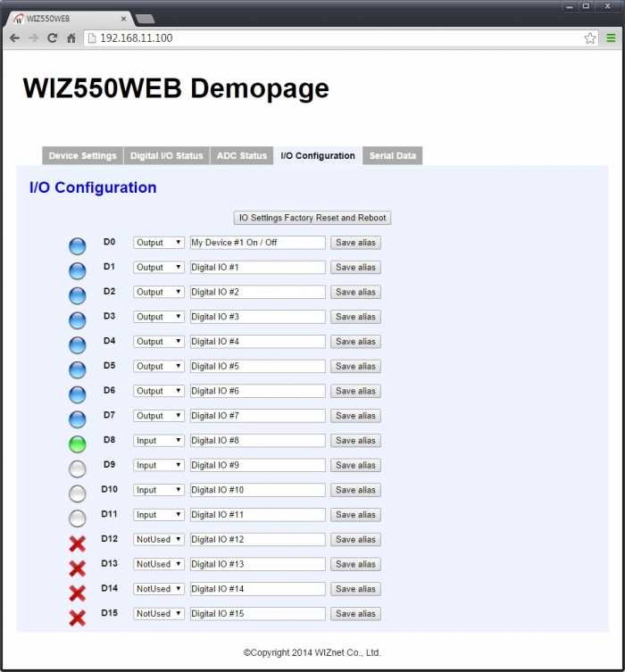Click the red X for D12
Screen dimensions: 625x672
(x=77, y=543)
